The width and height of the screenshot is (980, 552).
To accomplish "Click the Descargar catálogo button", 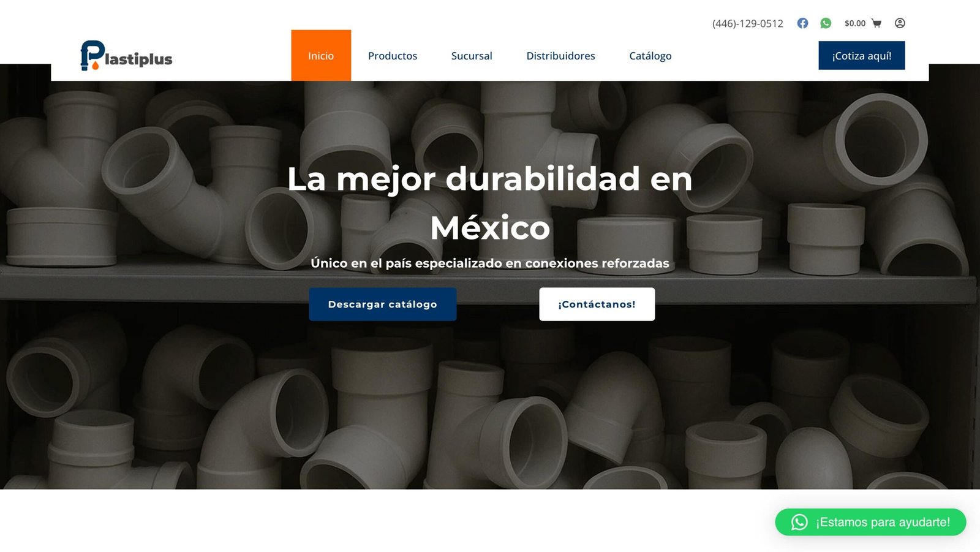I will 382,304.
